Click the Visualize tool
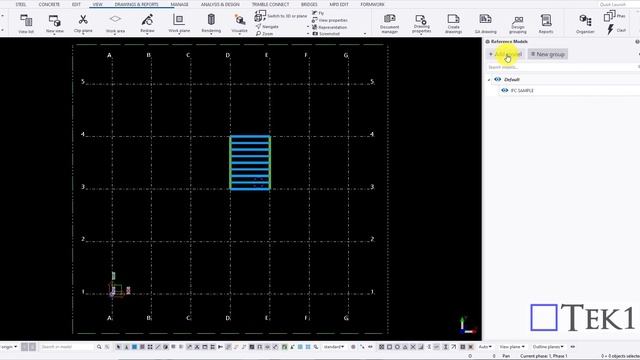Image resolution: width=640 pixels, height=360 pixels. click(239, 24)
